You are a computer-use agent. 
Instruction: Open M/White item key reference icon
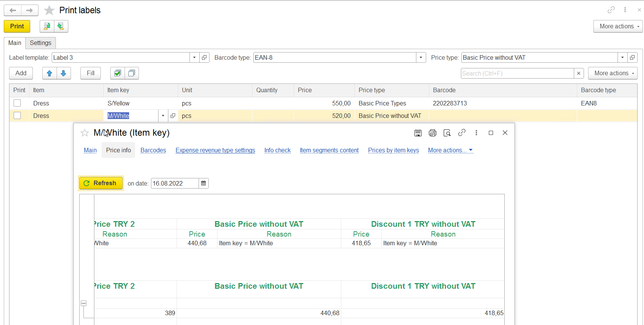pos(173,116)
